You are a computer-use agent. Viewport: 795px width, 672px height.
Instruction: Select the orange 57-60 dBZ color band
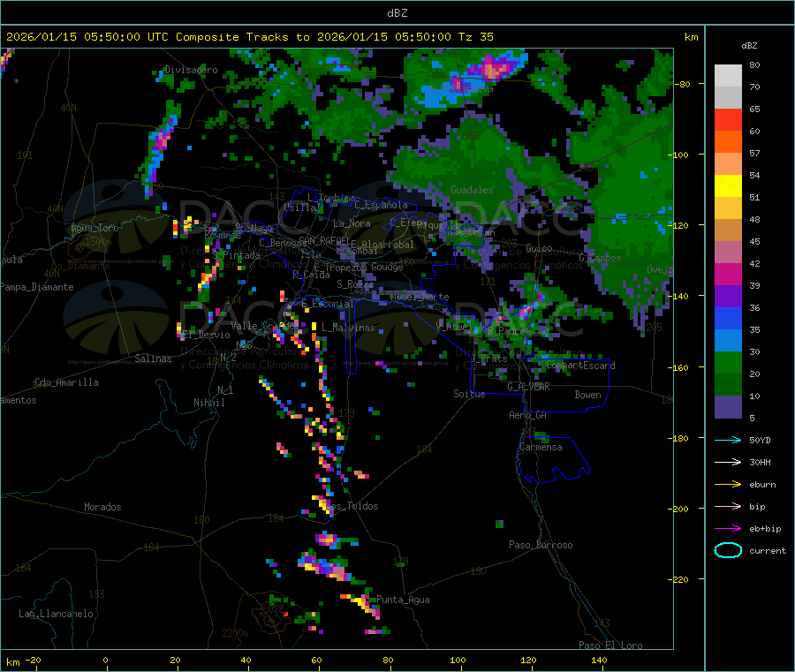point(728,142)
